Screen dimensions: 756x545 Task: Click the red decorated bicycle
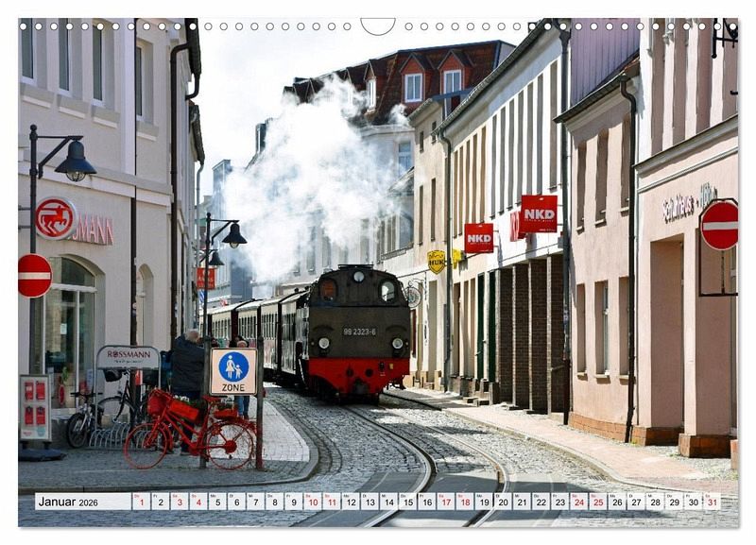(x=191, y=429)
